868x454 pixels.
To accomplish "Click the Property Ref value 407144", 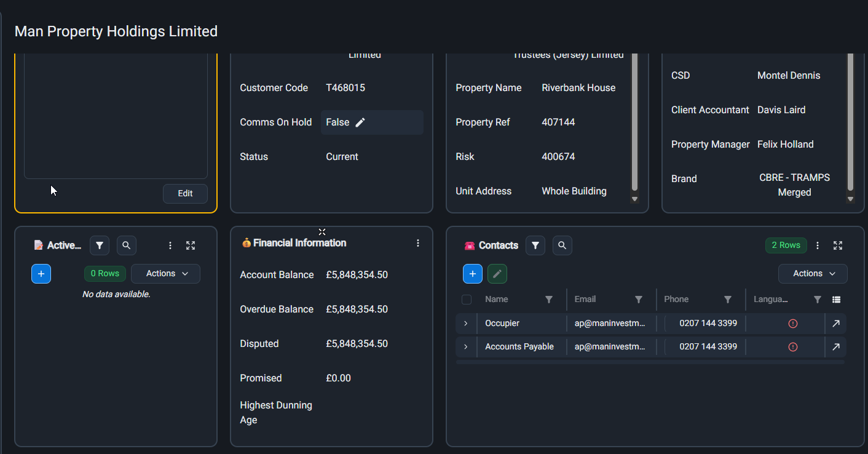I will pos(558,122).
